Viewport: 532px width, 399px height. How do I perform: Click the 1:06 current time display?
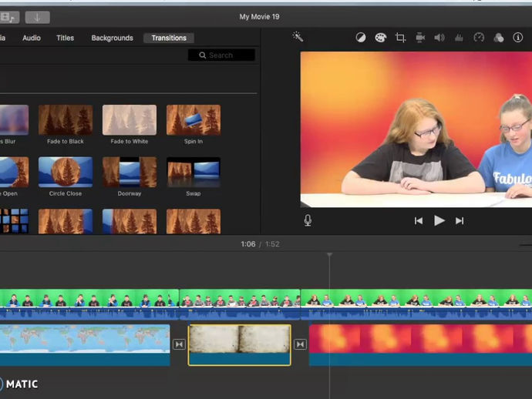(248, 244)
